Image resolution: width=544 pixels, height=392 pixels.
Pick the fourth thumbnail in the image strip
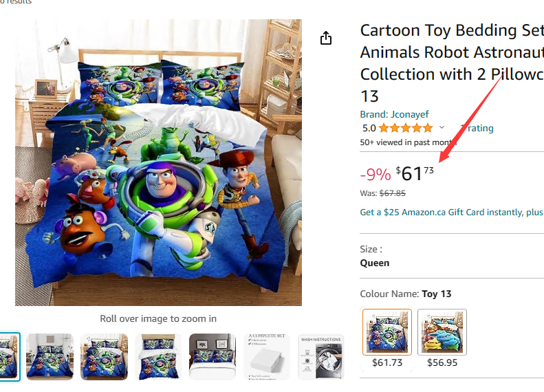pyautogui.click(x=157, y=356)
